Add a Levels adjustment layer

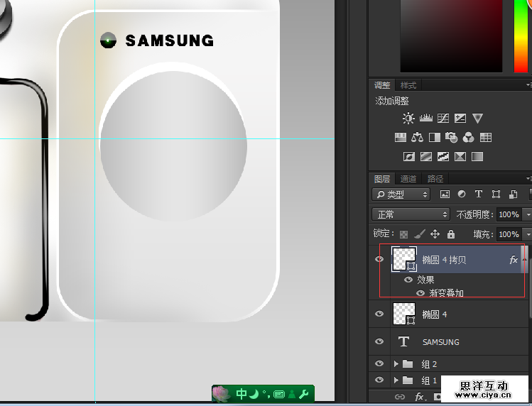point(426,119)
